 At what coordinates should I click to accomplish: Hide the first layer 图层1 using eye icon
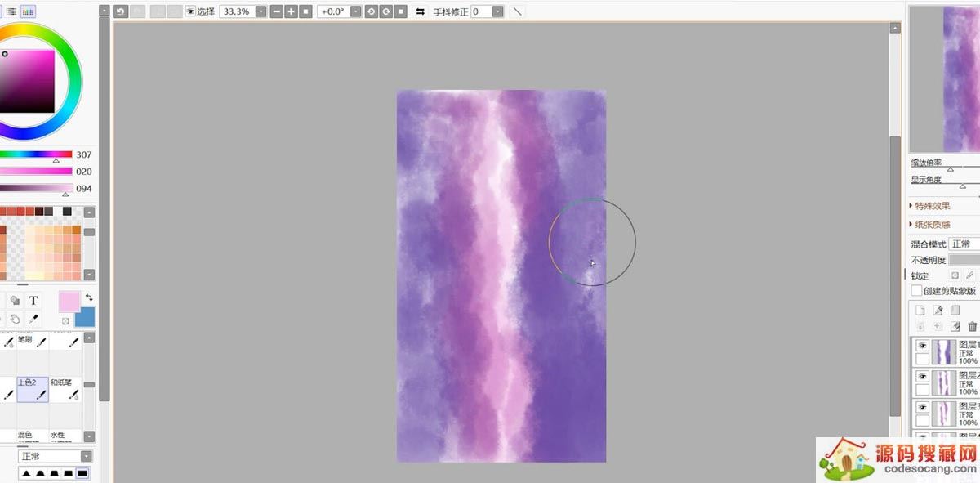[922, 346]
